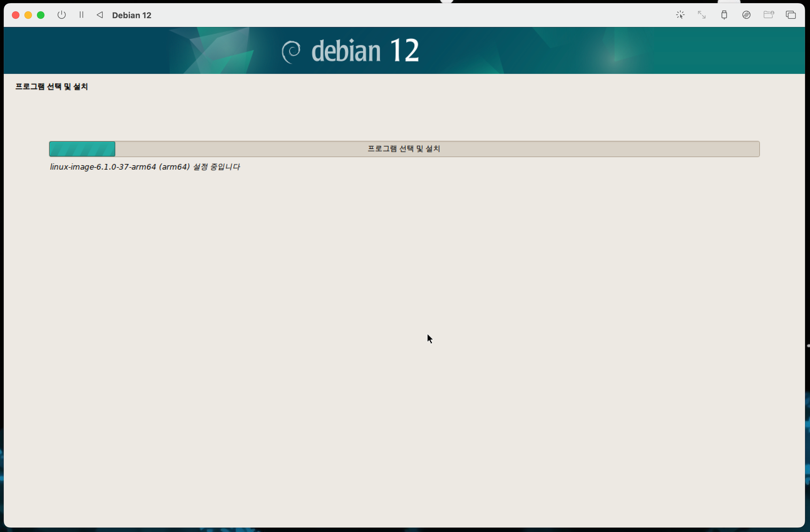
Task: Click the debian 12 banner logo
Action: (x=350, y=51)
